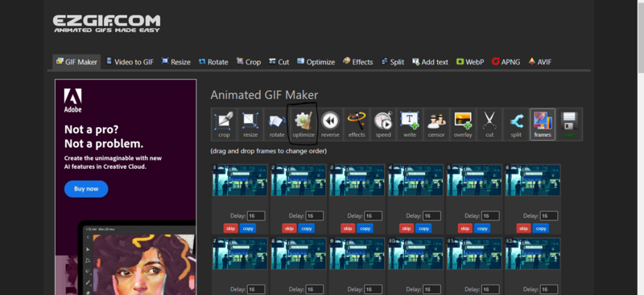Edit the Delay field of frame 2
644x295 pixels.
[x=315, y=215]
